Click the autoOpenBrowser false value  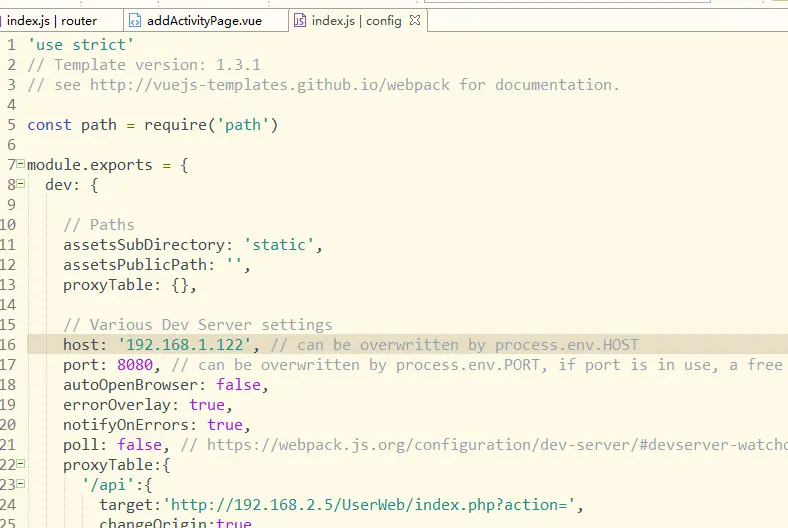(x=238, y=385)
